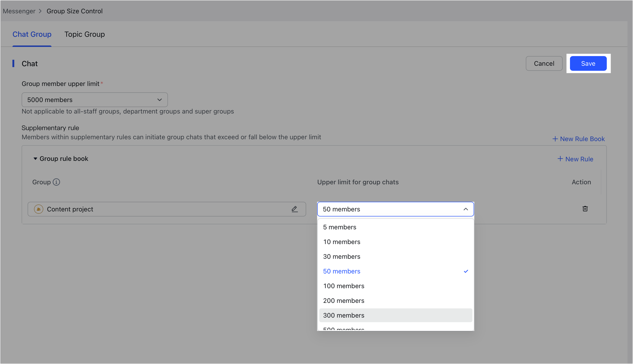Navigate back via Messenger breadcrumb link
The image size is (633, 364).
(19, 11)
